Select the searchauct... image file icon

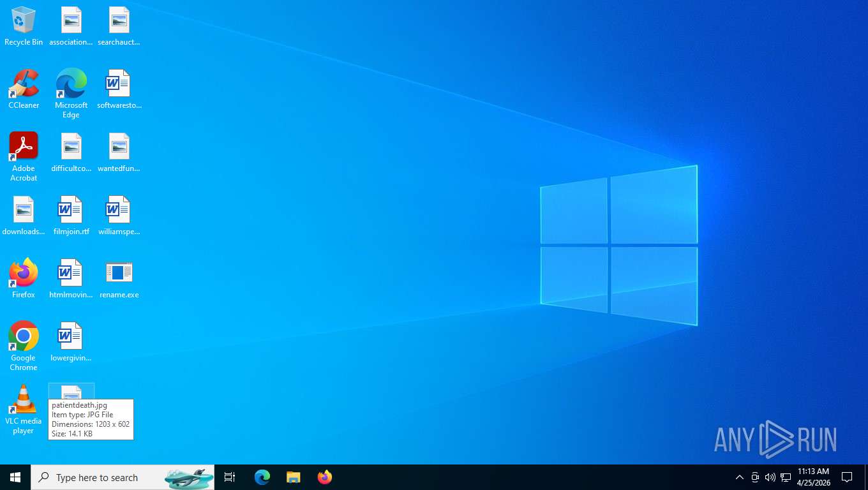[119, 26]
